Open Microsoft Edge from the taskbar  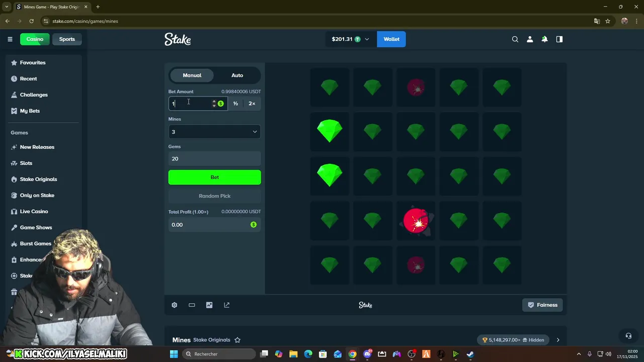(308, 354)
